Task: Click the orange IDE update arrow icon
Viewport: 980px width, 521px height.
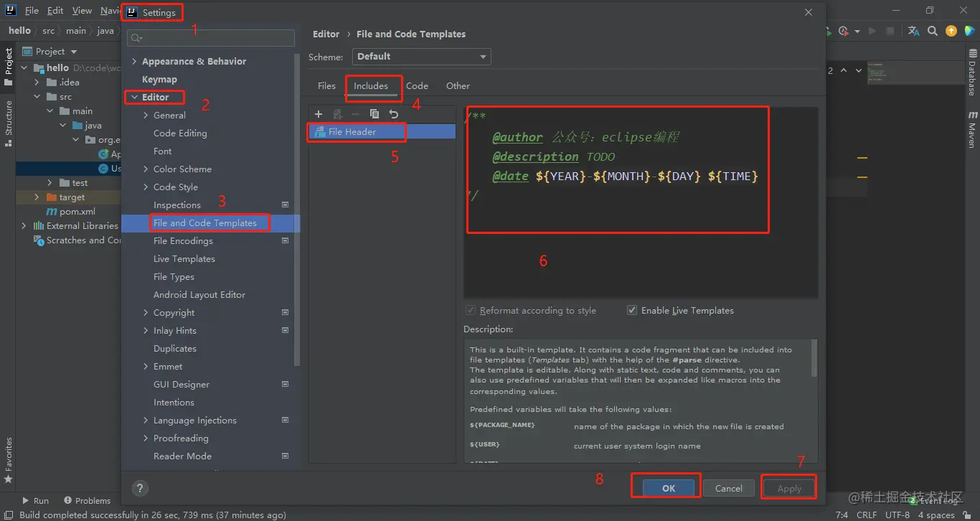Action: [951, 31]
